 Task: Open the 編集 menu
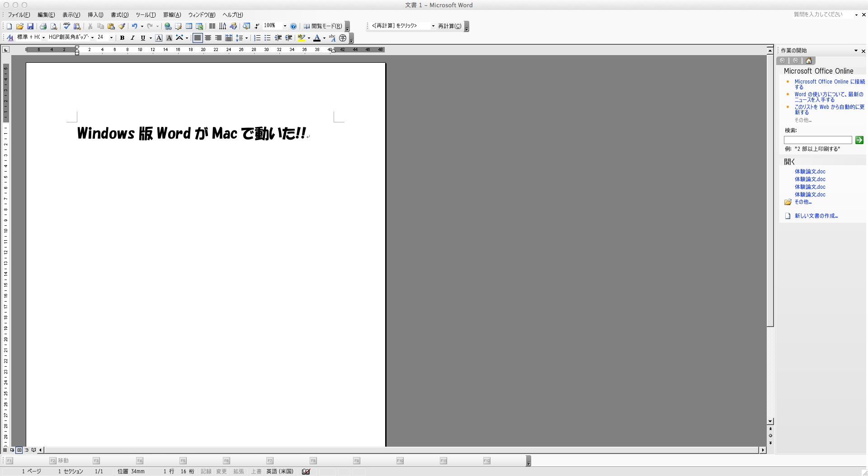click(x=46, y=15)
